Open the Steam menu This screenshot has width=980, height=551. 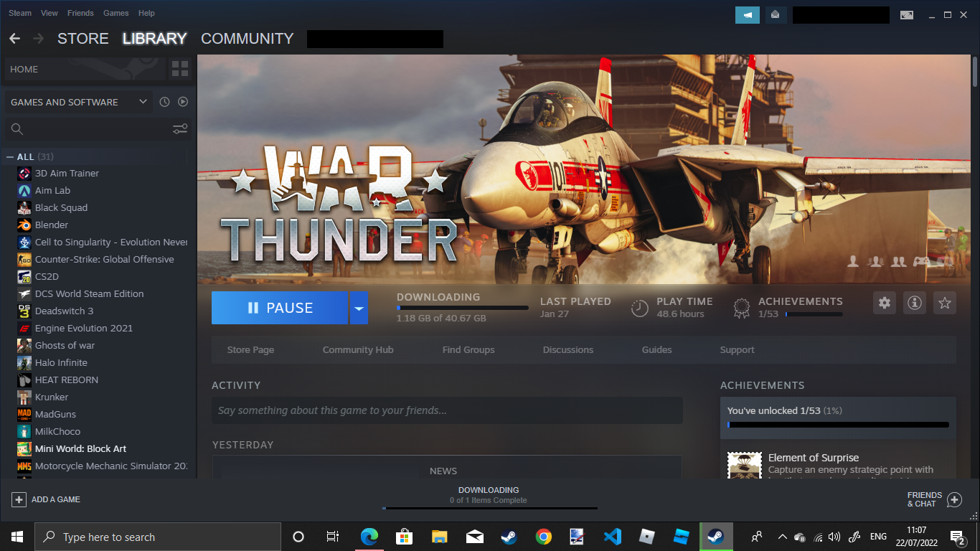click(x=20, y=13)
